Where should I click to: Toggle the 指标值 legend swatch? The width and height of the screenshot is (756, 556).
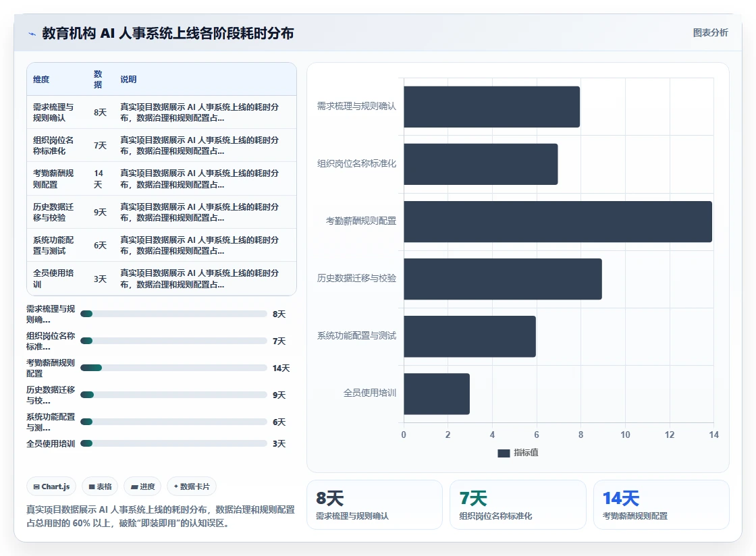coord(504,453)
